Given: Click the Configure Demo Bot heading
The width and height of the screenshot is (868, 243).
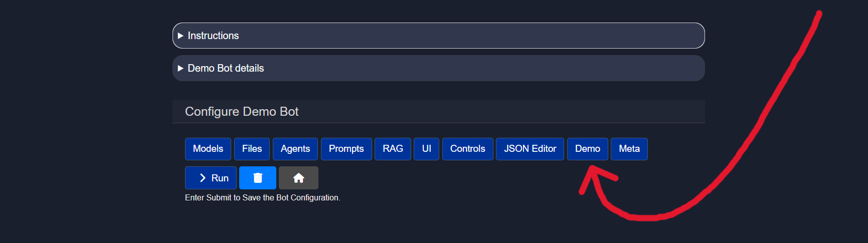Looking at the screenshot, I should (242, 112).
